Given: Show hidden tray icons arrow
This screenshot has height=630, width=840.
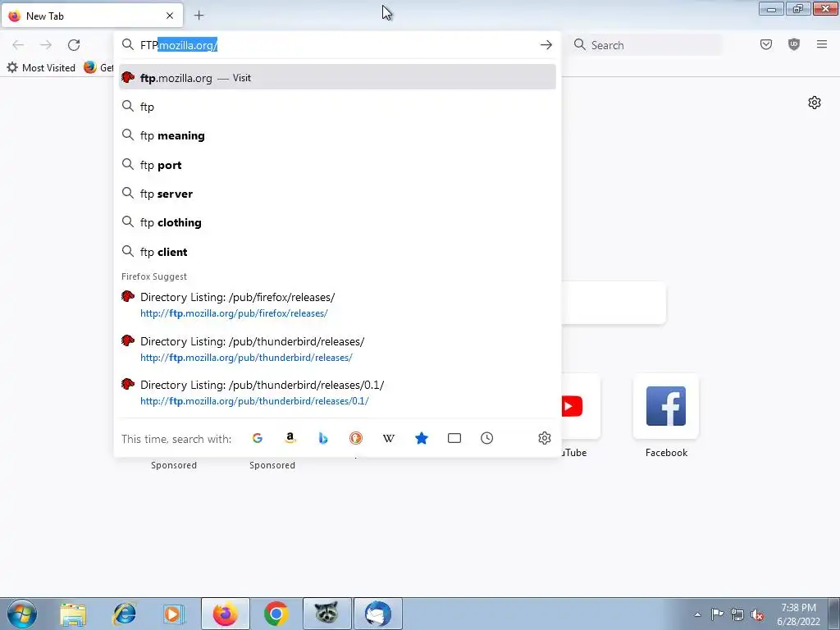Looking at the screenshot, I should pos(697,614).
